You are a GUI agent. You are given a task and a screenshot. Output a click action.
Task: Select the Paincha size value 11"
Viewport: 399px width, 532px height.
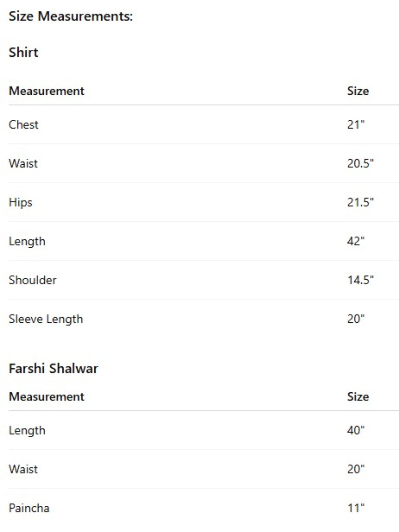tap(356, 508)
